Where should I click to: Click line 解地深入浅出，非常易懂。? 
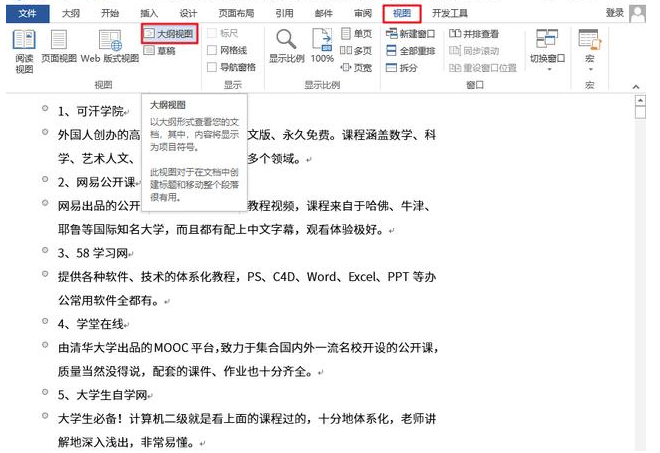tap(127, 442)
